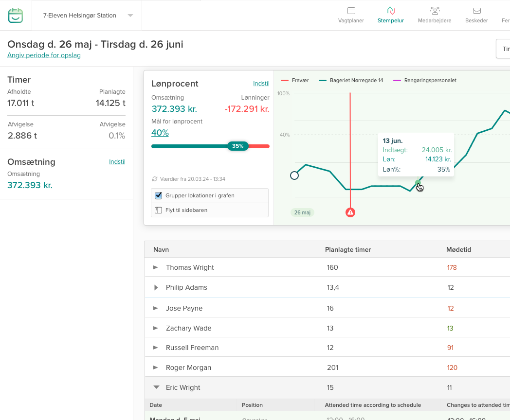Image resolution: width=510 pixels, height=420 pixels.
Task: Open Beskeder envelope icon
Action: pos(476,11)
